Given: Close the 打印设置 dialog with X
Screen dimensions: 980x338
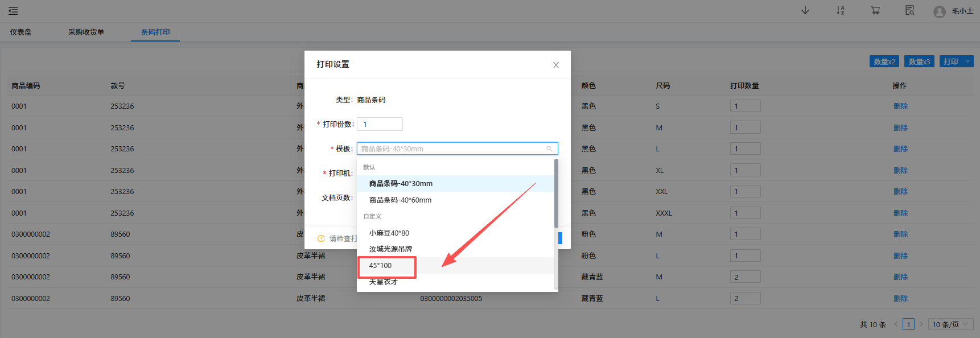Looking at the screenshot, I should tap(556, 65).
